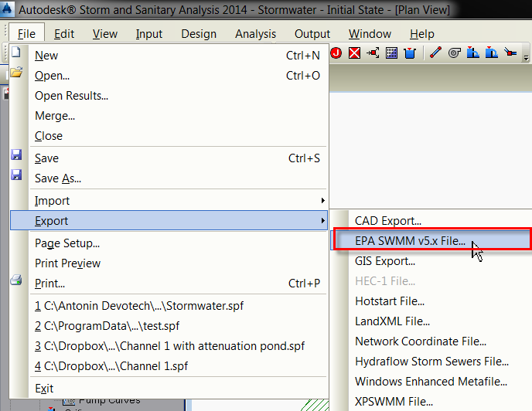Screen dimensions: 532x411
Task: Open the Design menu
Action: coord(199,34)
